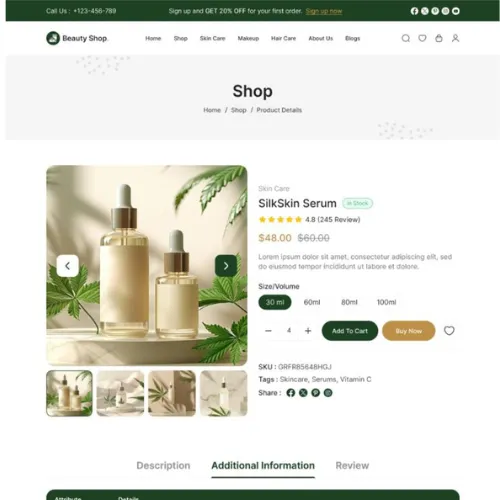Click the Sign up now link
Screen dimensions: 500x500
(x=324, y=11)
